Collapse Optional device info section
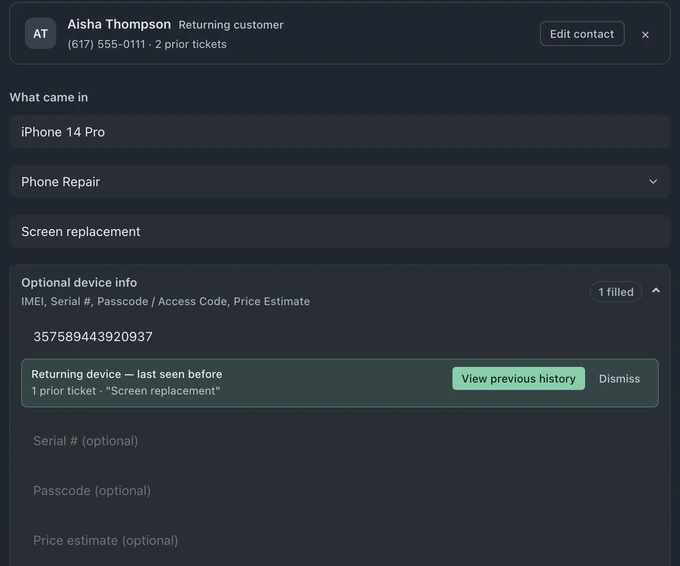This screenshot has height=566, width=680. click(656, 291)
